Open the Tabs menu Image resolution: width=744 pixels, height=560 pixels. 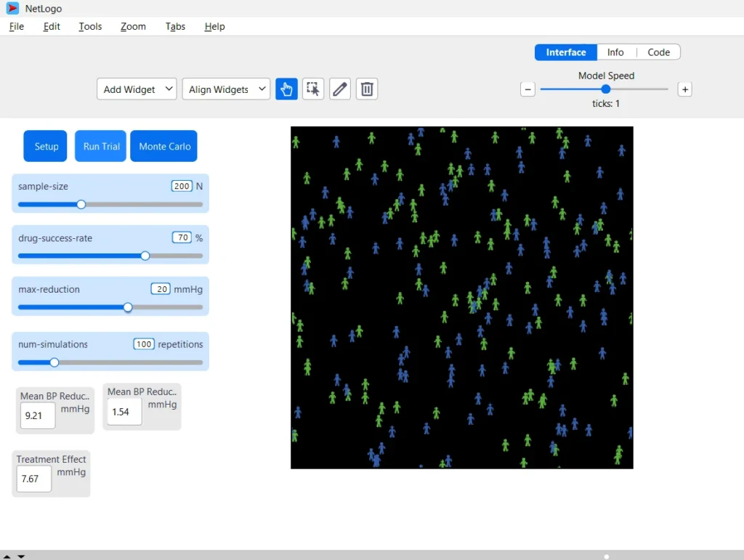click(175, 27)
